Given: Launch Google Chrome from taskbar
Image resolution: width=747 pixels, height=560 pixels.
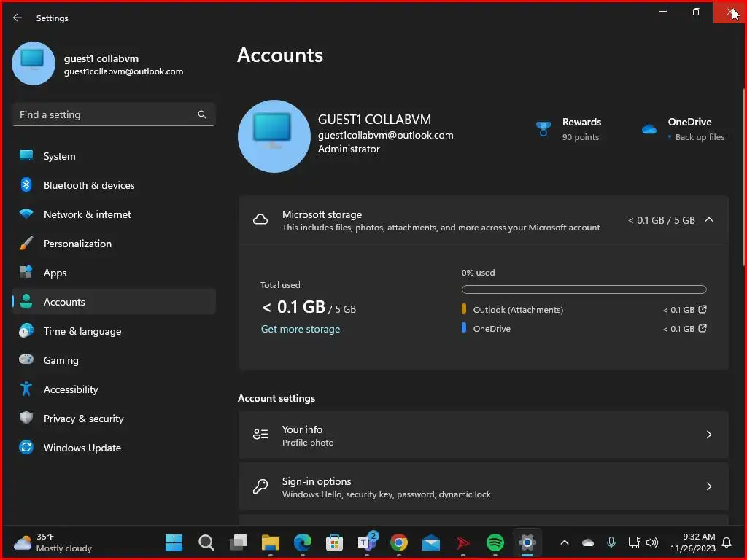Looking at the screenshot, I should click(399, 542).
